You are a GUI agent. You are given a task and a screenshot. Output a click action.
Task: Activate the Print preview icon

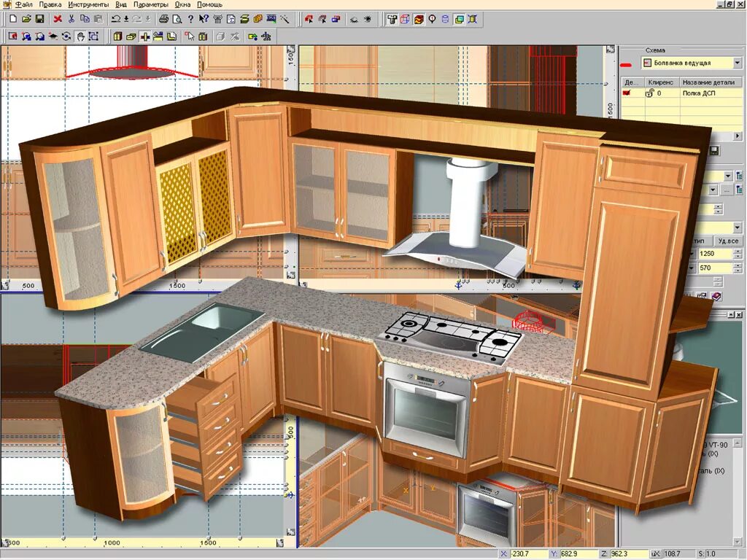tap(177, 20)
